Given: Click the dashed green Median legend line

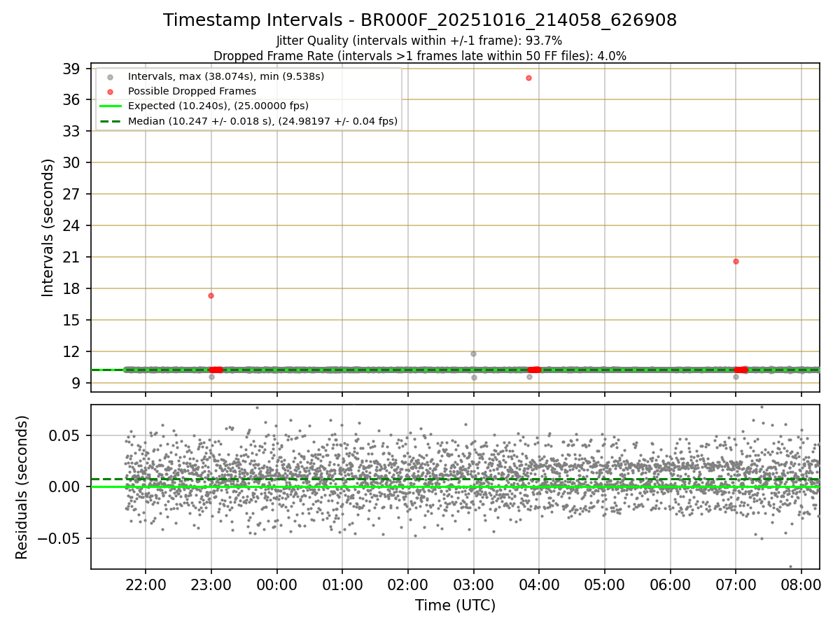Looking at the screenshot, I should pyautogui.click(x=111, y=121).
